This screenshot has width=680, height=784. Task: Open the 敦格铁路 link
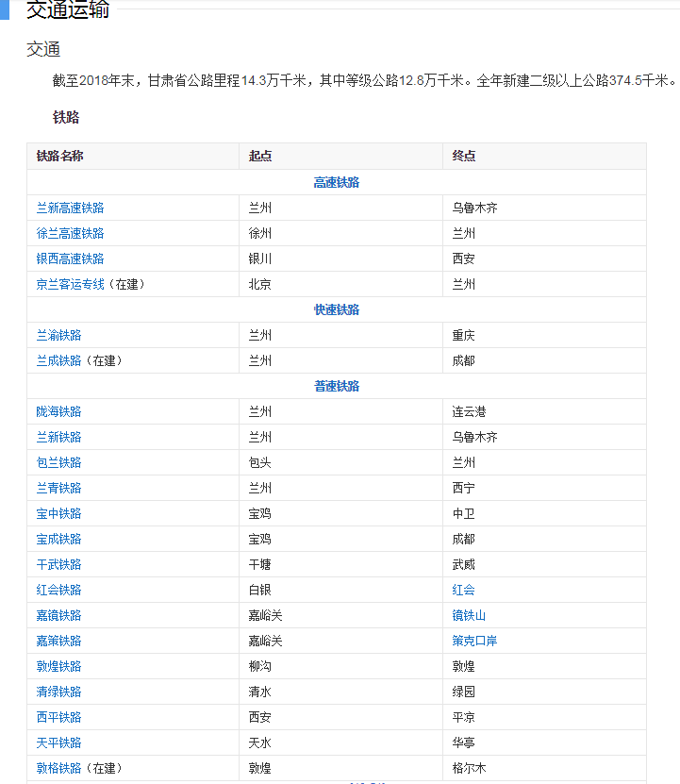(x=58, y=769)
